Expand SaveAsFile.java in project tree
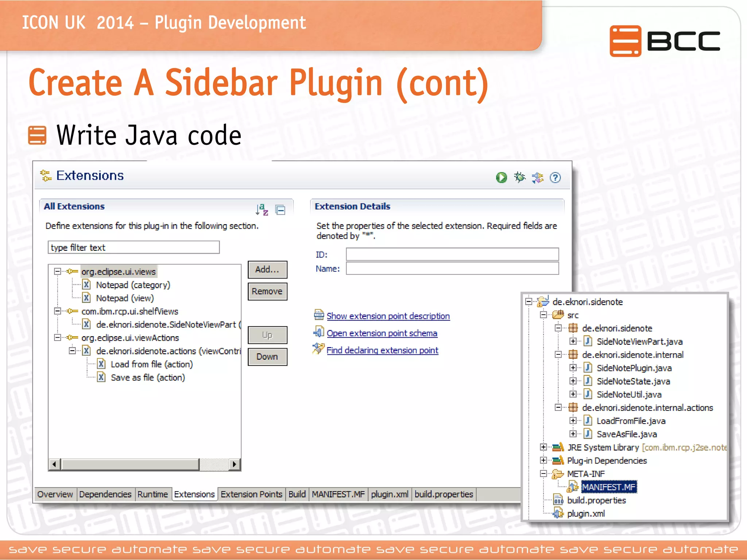Screen dimensions: 747x560 click(573, 434)
